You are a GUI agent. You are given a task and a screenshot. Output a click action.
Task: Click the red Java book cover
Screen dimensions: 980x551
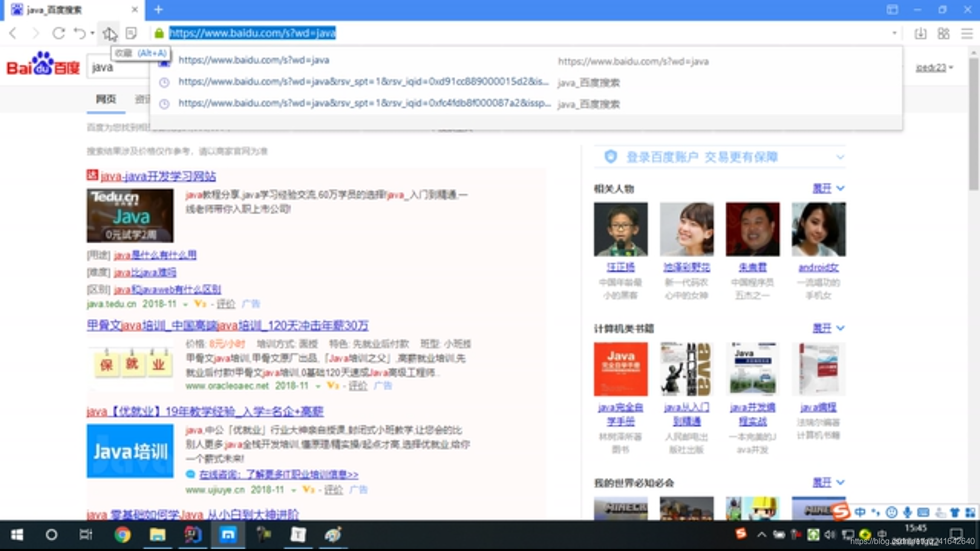click(621, 369)
